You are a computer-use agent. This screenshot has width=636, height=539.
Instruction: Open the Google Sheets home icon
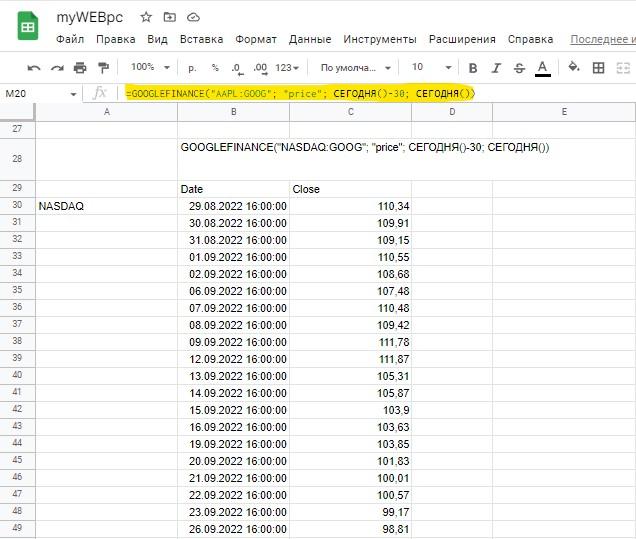[x=28, y=26]
